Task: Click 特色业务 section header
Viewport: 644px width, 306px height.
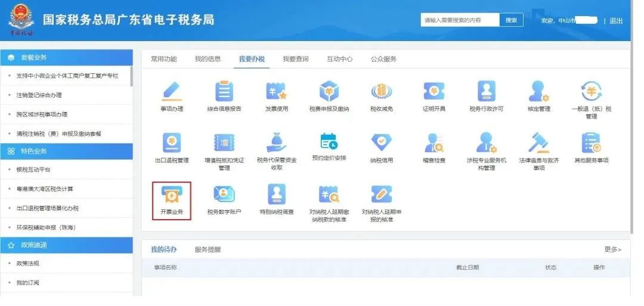Action: pyautogui.click(x=67, y=151)
